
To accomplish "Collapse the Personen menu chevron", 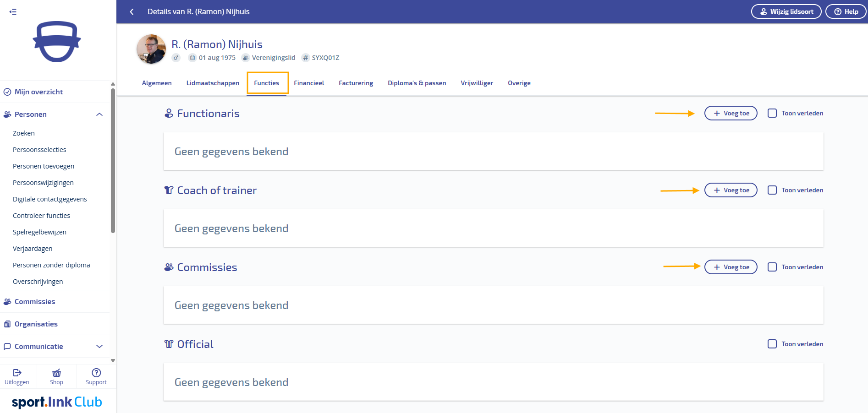I will (99, 114).
